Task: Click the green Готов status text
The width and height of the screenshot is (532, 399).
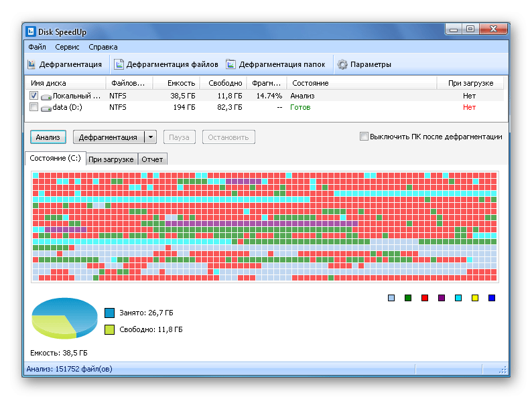Action: [x=300, y=108]
